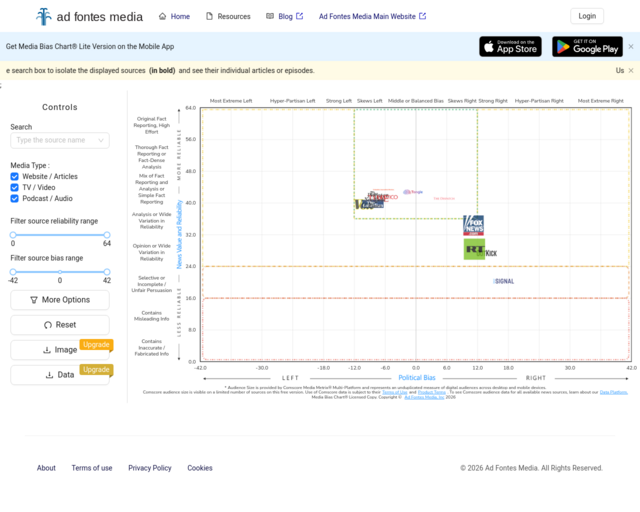Open the Privacy Policy footer link
The height and width of the screenshot is (512, 640).
pyautogui.click(x=150, y=468)
